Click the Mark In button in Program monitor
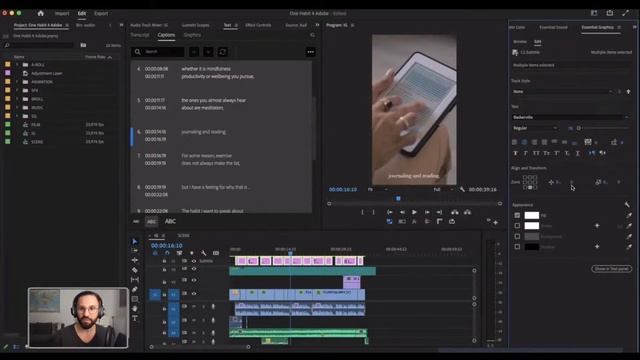Image resolution: width=640 pixels, height=360 pixels. tap(362, 212)
